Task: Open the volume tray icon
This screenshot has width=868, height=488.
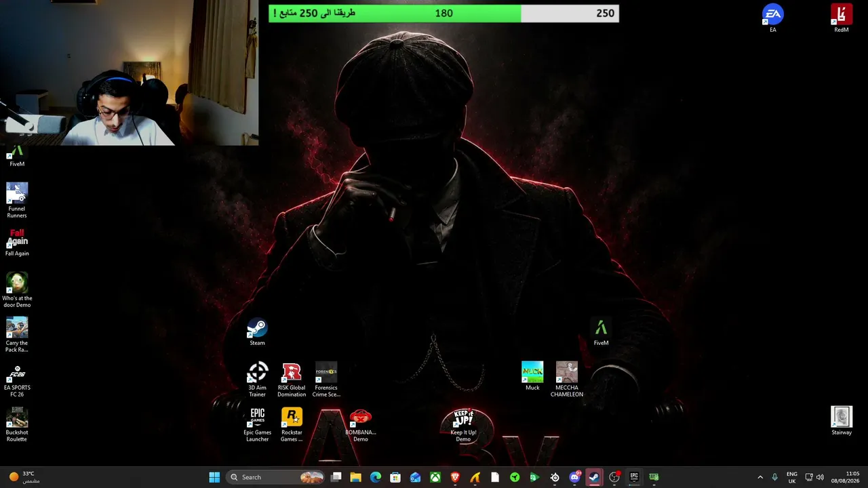Action: coord(821,477)
